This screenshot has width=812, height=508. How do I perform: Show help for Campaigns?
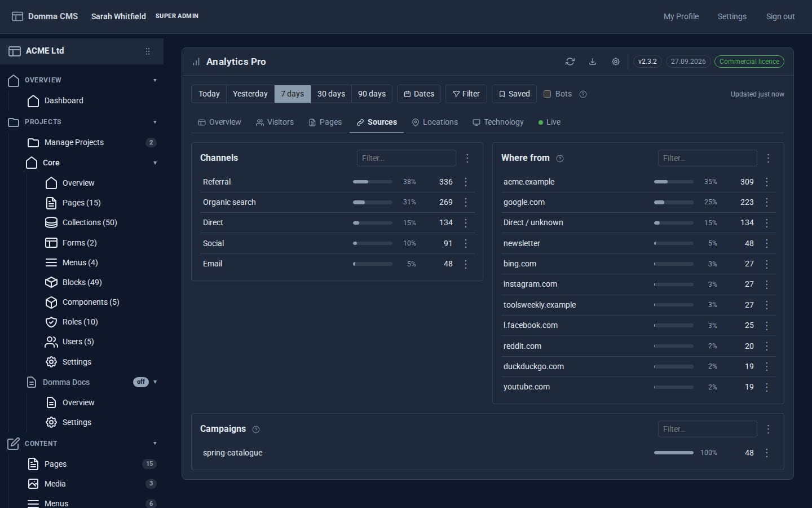256,430
